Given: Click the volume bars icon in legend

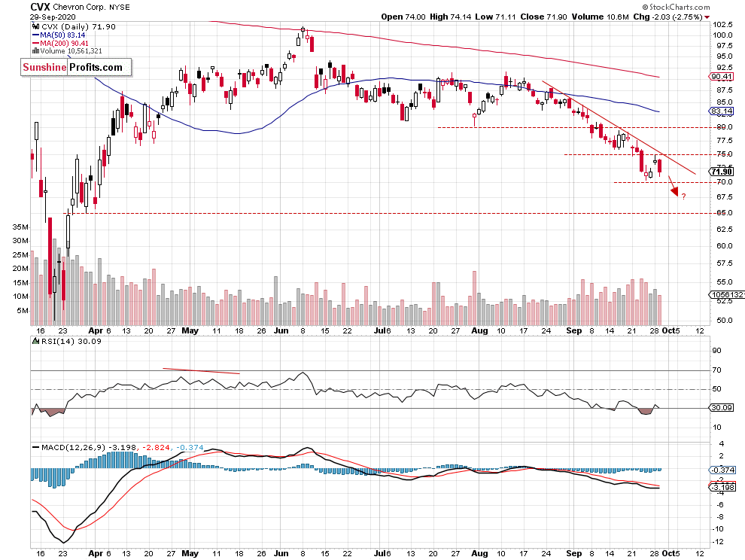Looking at the screenshot, I should pos(35,51).
